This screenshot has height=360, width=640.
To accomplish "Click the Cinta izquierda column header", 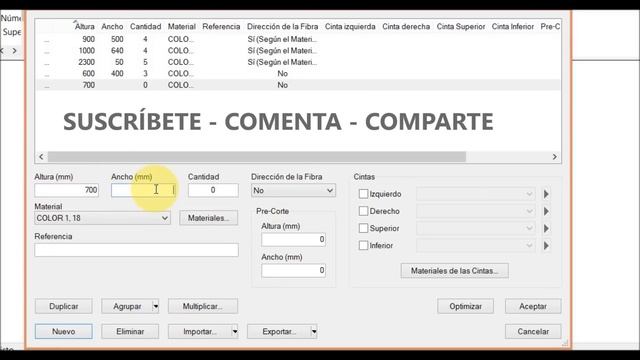I will tap(350, 27).
